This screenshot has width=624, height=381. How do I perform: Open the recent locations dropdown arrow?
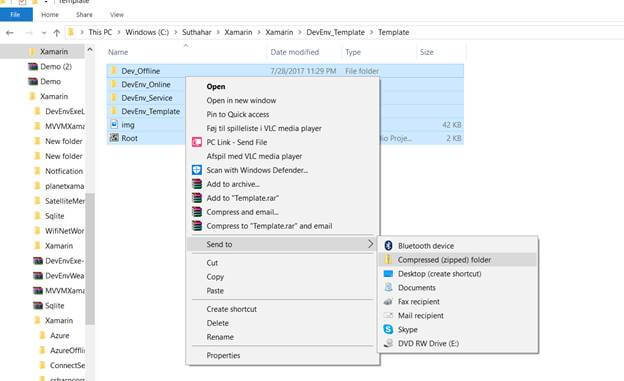point(44,33)
